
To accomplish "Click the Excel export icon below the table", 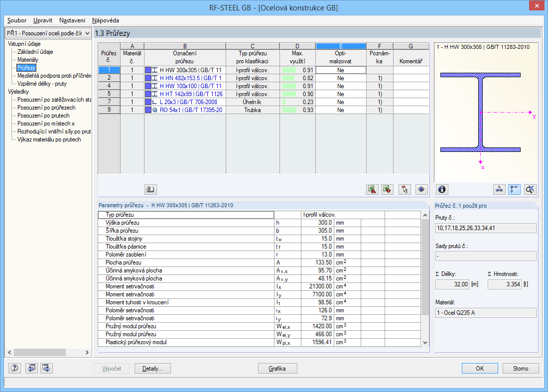I will click(x=372, y=189).
